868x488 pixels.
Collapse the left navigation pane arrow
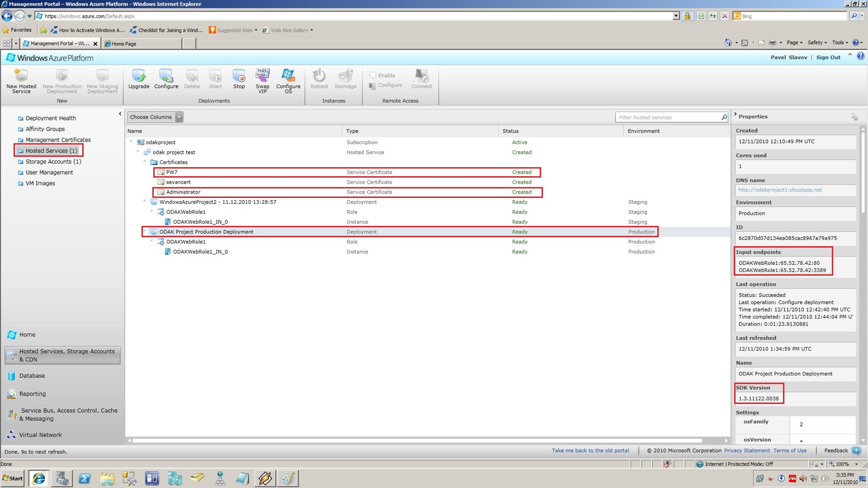[120, 114]
